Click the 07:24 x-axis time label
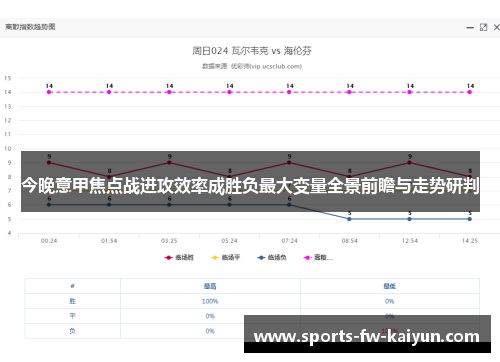Image resolution: width=500 pixels, height=362 pixels. (289, 241)
